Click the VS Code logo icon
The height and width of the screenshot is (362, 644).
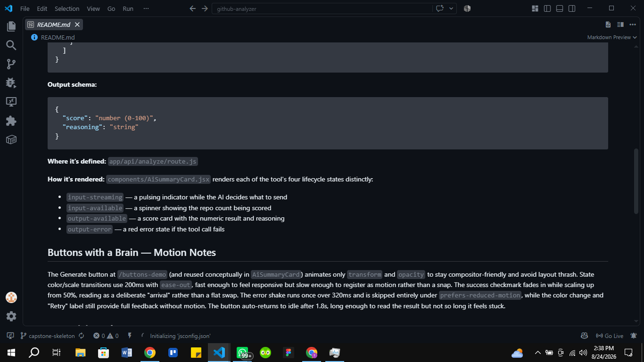point(8,9)
